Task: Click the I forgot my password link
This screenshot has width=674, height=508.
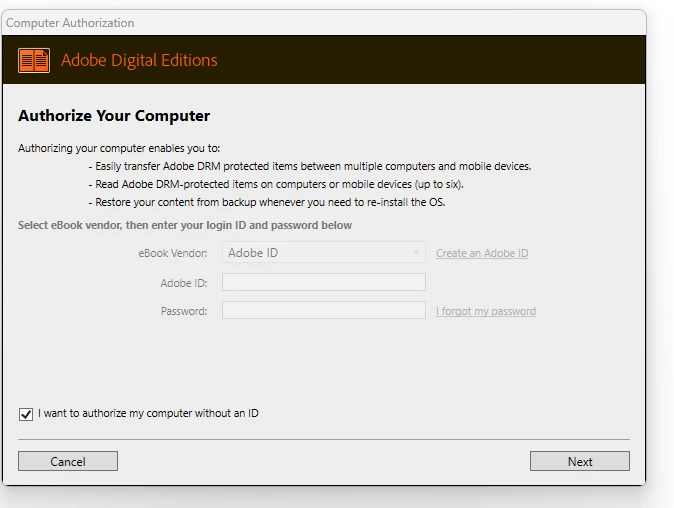Action: click(486, 311)
